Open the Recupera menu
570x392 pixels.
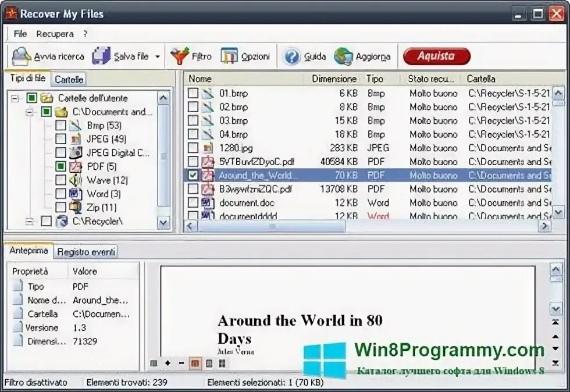click(55, 34)
